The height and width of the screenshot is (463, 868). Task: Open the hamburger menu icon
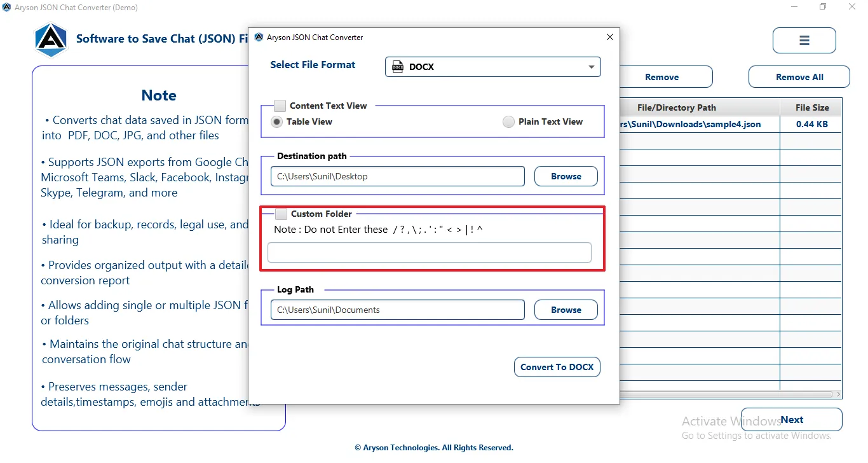click(804, 41)
